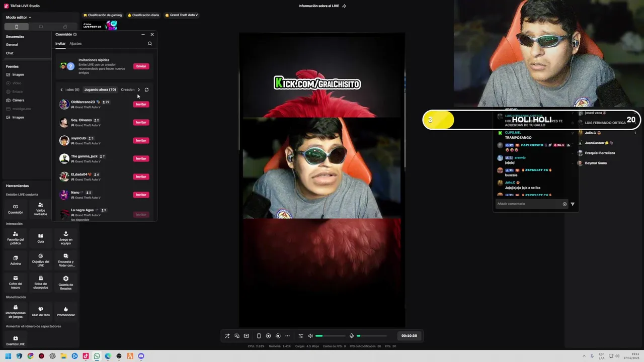Image resolution: width=644 pixels, height=362 pixels.
Task: Open Windows Start menu on taskbar
Action: [8, 356]
